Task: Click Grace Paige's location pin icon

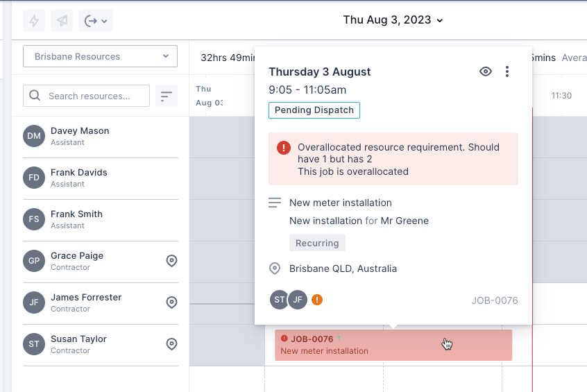Action: (x=172, y=261)
